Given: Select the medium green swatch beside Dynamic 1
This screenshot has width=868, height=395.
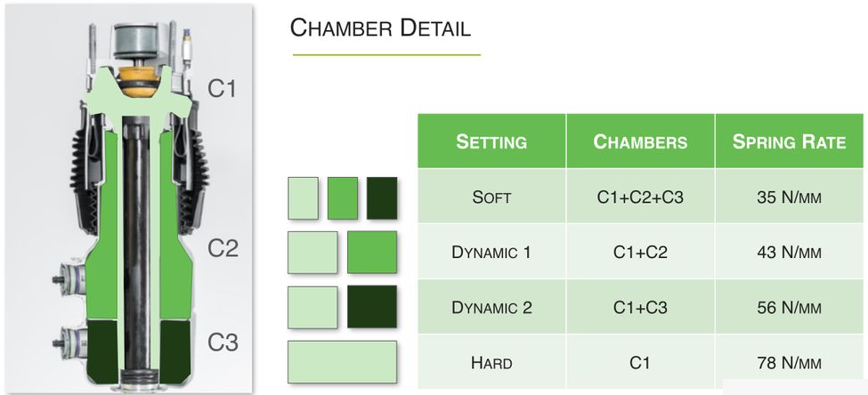Looking at the screenshot, I should (372, 253).
